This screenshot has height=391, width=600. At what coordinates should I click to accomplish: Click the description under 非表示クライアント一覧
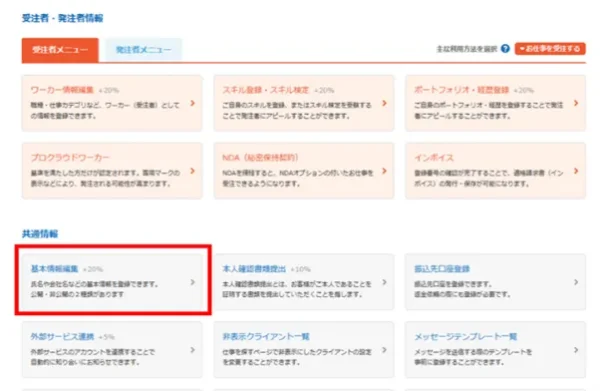(297, 357)
